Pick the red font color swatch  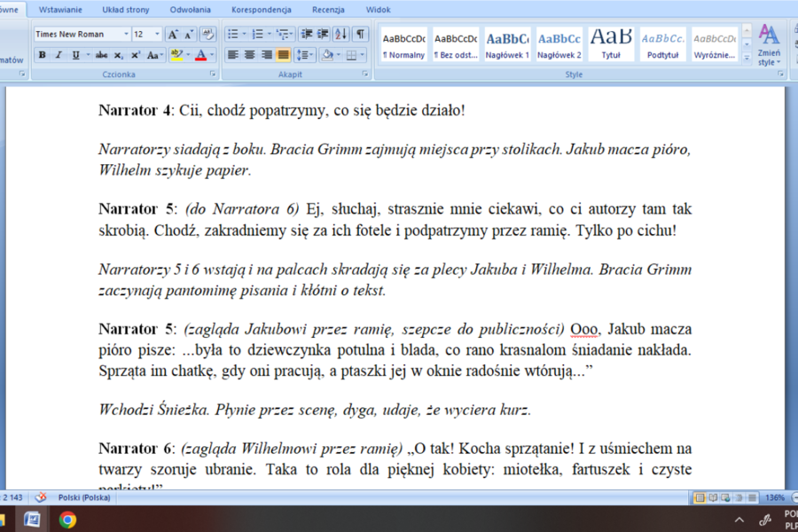point(199,55)
